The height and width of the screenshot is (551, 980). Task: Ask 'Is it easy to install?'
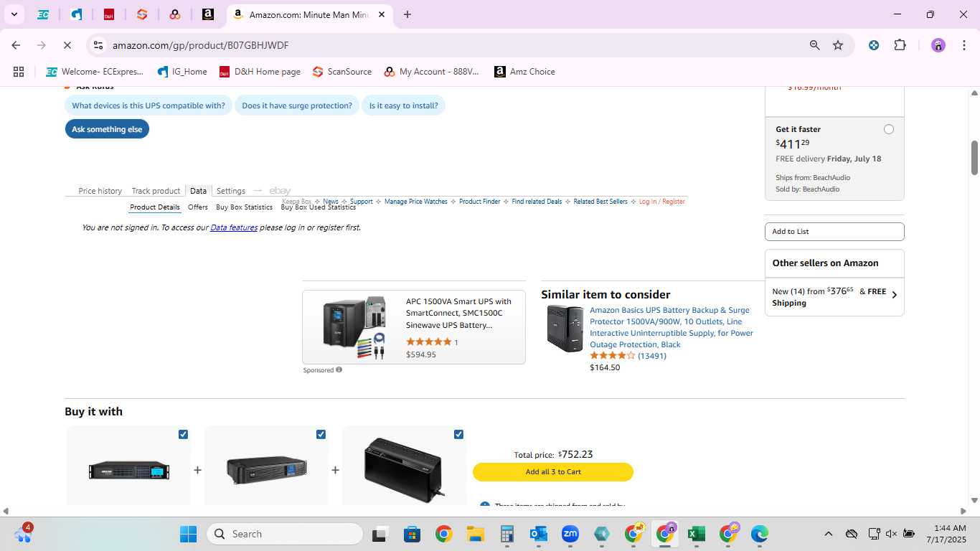tap(404, 105)
